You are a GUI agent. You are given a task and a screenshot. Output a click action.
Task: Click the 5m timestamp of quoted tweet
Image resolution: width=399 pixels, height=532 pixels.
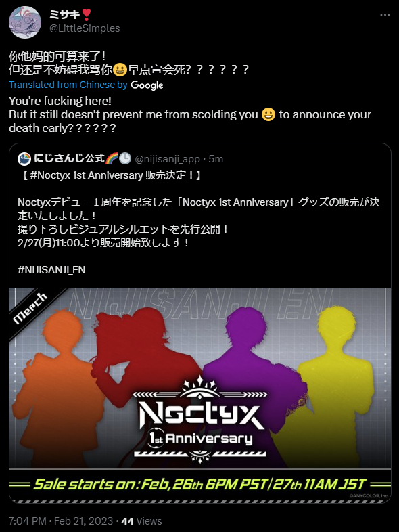pos(216,159)
